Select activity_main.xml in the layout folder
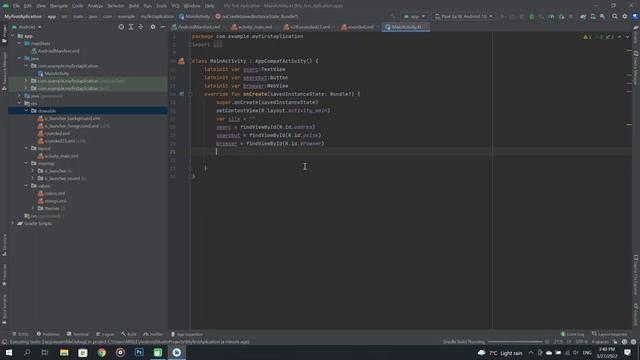Image resolution: width=640 pixels, height=360 pixels. (58, 156)
